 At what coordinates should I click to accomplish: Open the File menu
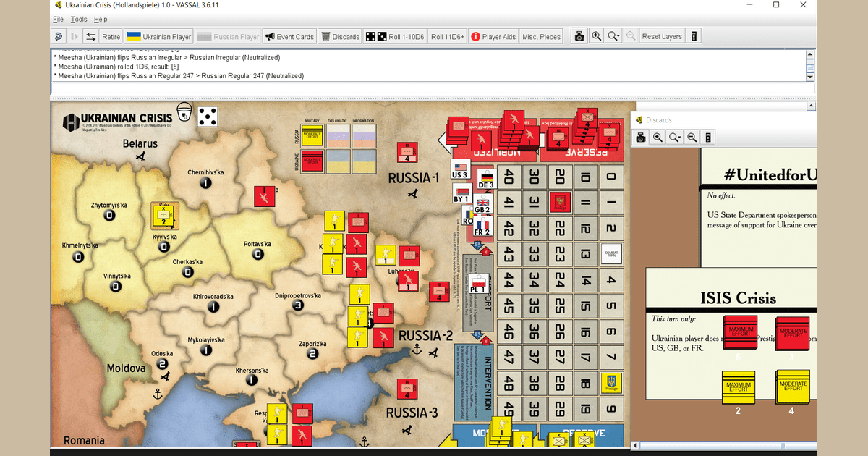point(58,19)
